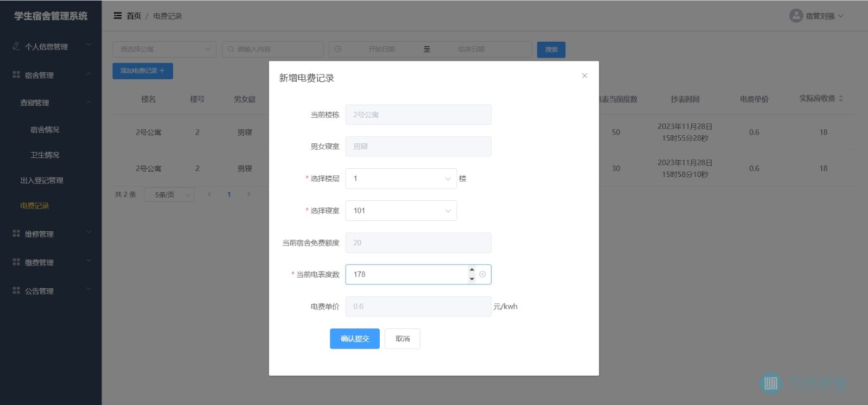This screenshot has height=405, width=868.
Task: Click the 维修管理 grid icon
Action: (x=16, y=233)
